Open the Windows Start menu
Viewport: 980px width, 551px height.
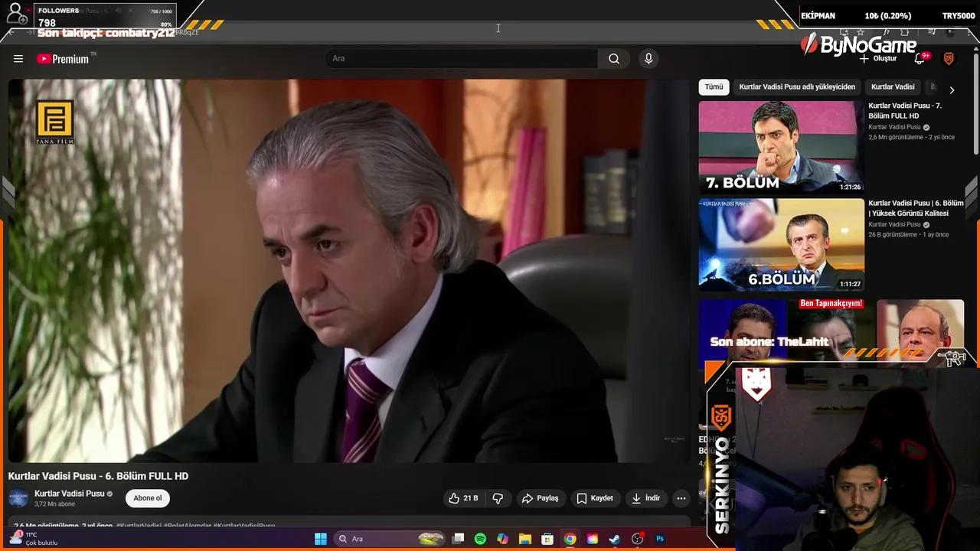click(x=321, y=539)
